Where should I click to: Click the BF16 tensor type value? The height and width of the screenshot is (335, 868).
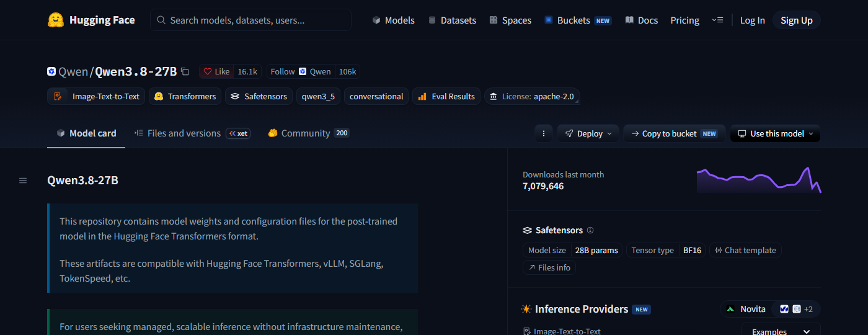[x=692, y=251]
